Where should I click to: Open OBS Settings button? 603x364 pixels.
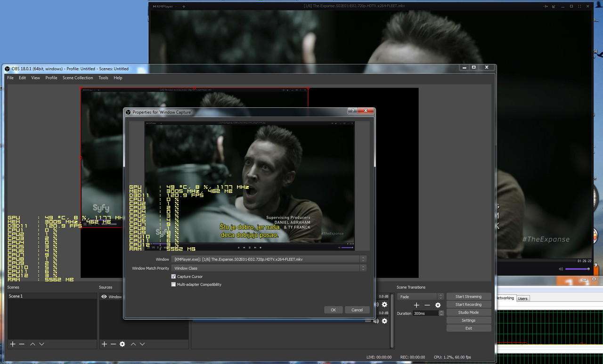[x=468, y=320]
